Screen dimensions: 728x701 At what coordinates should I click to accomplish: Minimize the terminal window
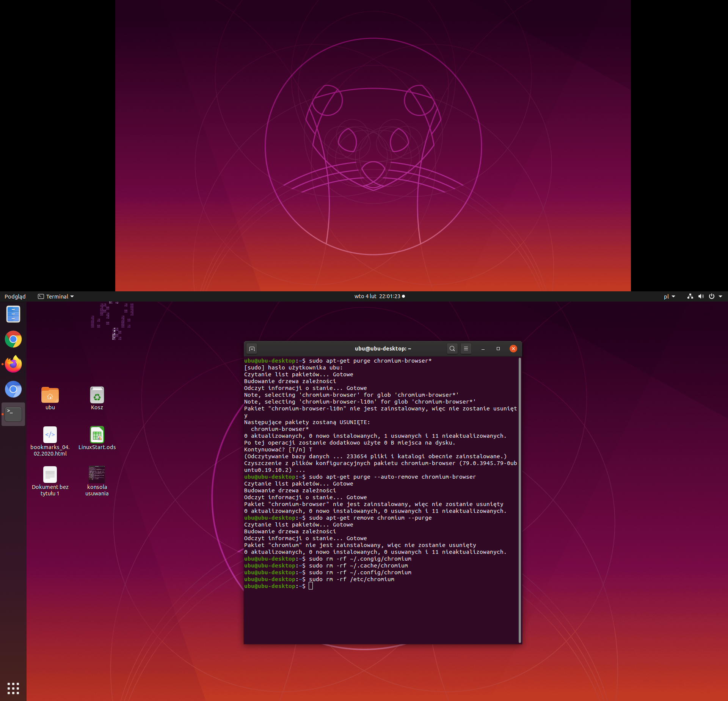point(483,349)
